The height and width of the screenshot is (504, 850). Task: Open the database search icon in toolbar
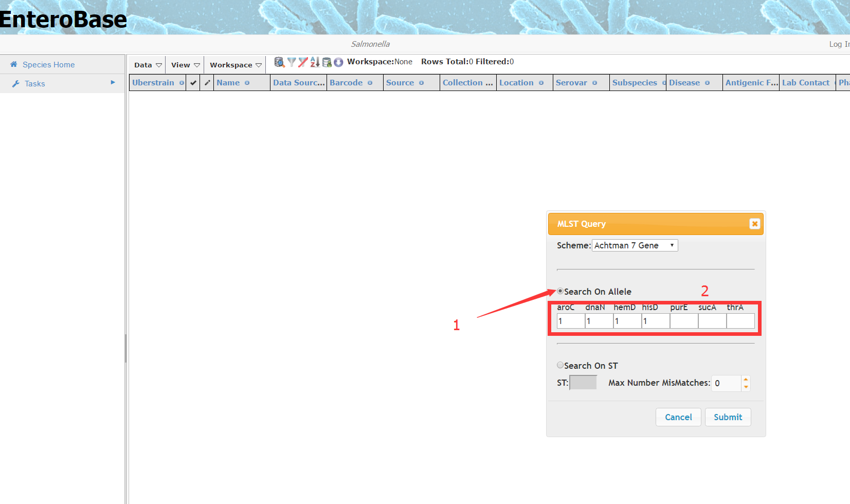coord(279,62)
